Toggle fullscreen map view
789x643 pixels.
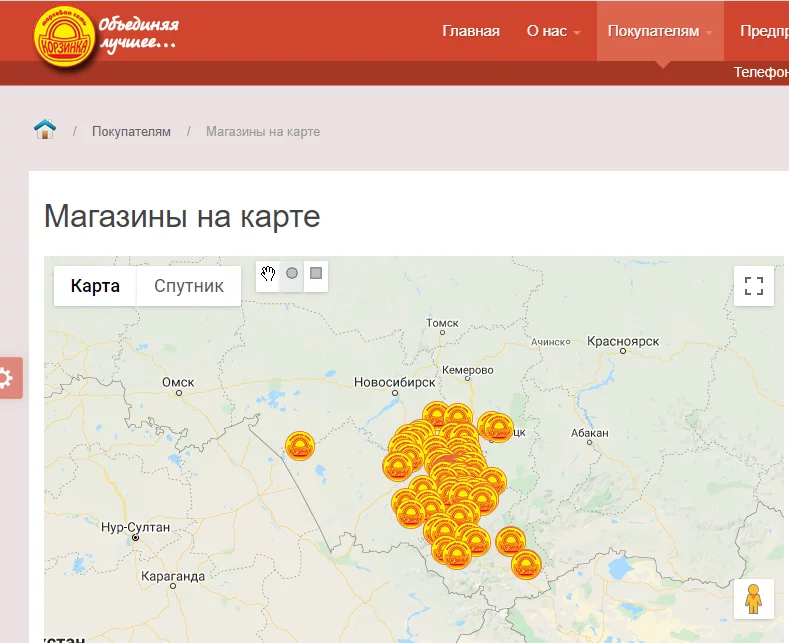click(753, 286)
